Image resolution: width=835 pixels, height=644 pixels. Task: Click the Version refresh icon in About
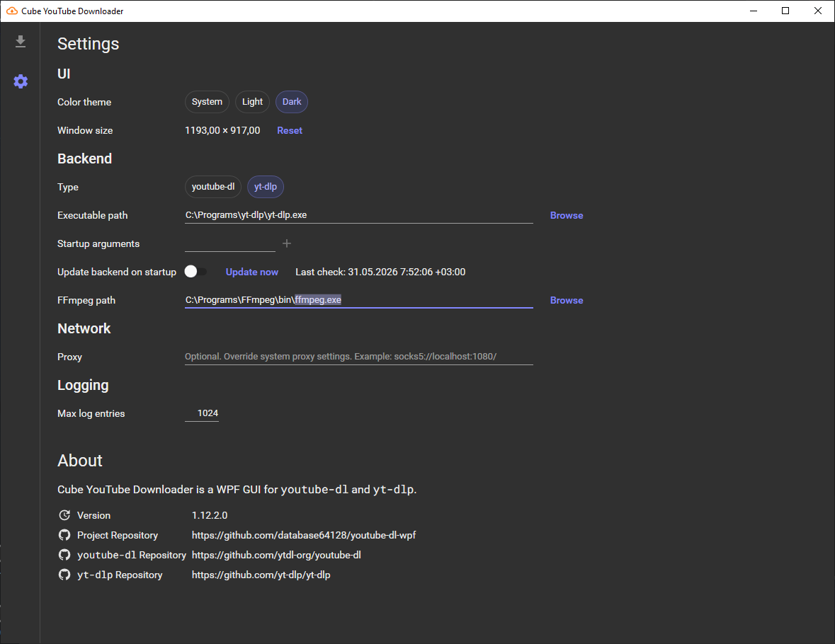click(64, 515)
